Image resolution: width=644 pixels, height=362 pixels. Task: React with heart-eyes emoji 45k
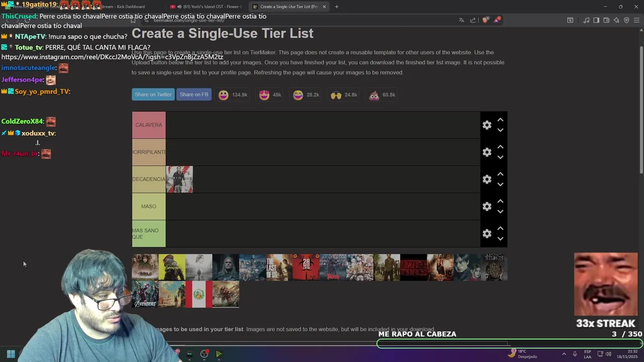click(270, 95)
